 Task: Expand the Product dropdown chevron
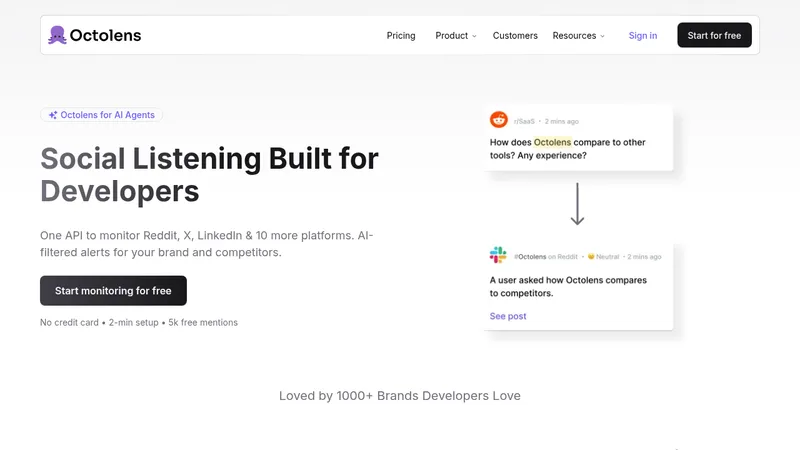[474, 36]
